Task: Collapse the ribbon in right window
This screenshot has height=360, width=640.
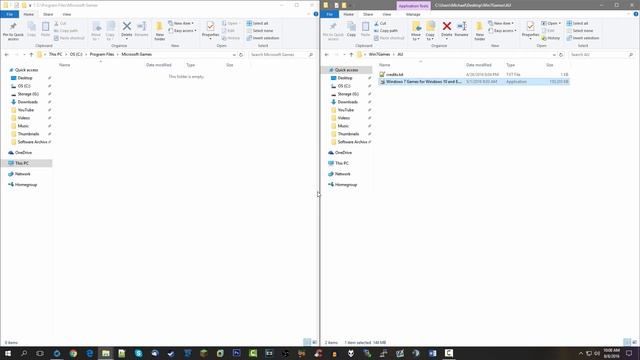Action: (x=629, y=14)
